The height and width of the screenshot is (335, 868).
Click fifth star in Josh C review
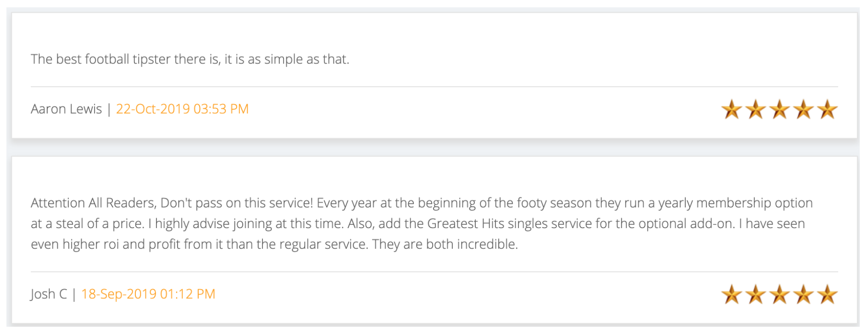click(x=827, y=295)
